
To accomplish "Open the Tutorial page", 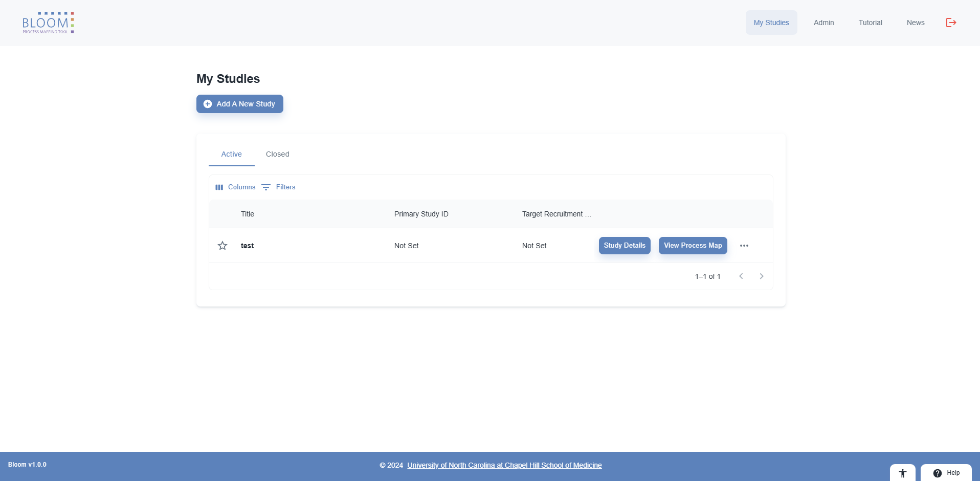I will coord(870,23).
